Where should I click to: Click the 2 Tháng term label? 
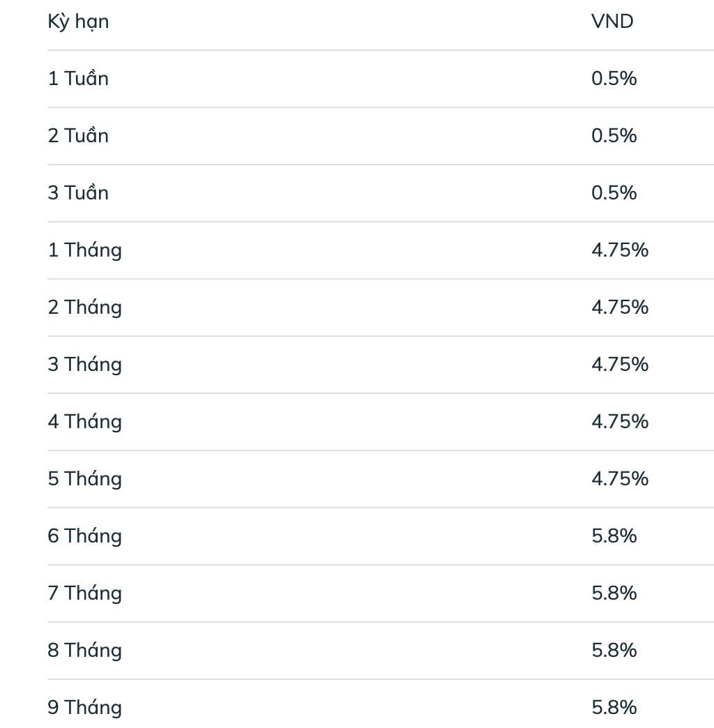84,308
